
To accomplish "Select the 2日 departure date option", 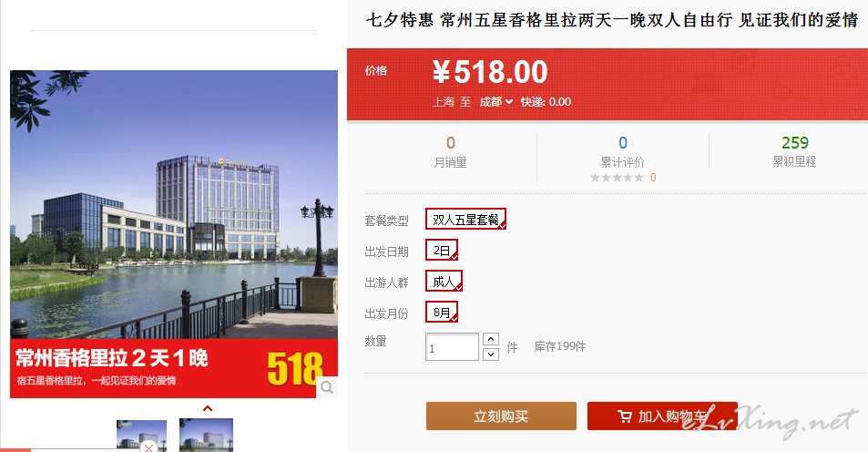I will click(x=441, y=251).
